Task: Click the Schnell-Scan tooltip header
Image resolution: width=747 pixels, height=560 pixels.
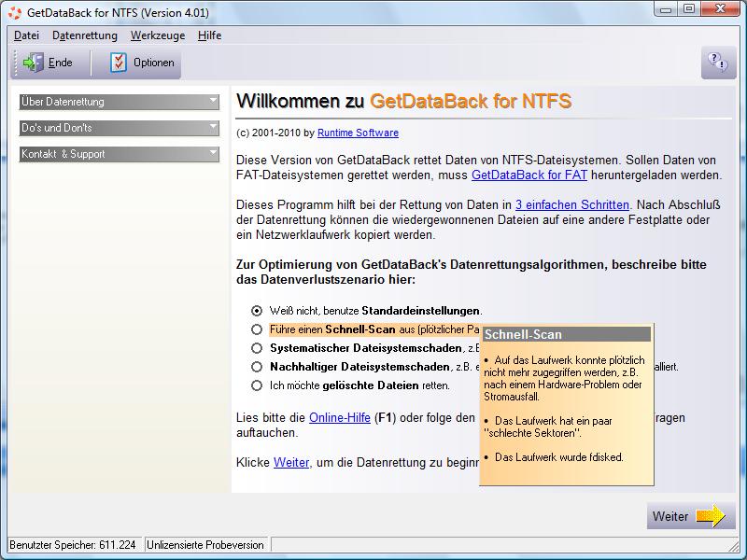Action: pos(567,334)
